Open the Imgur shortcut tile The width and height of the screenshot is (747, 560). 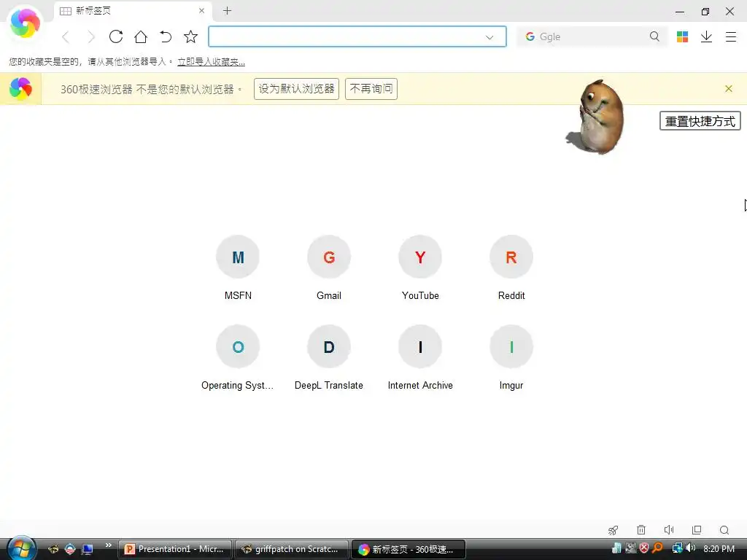click(x=511, y=358)
